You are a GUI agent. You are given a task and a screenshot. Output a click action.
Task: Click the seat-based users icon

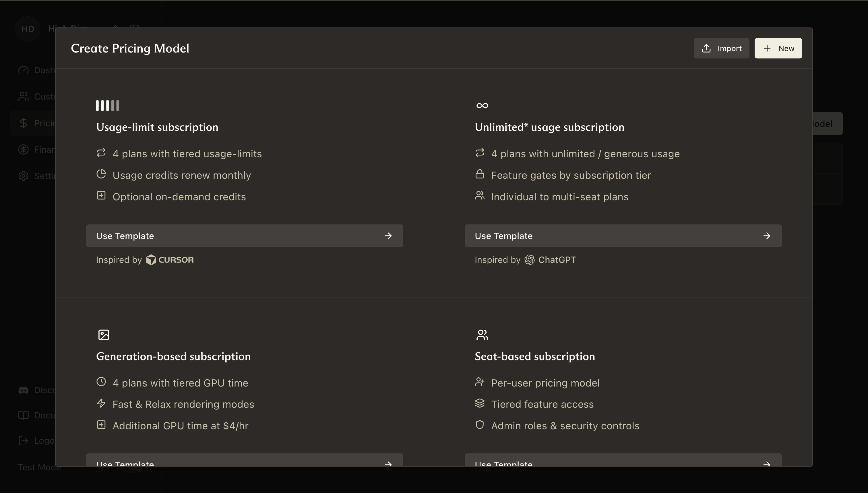click(482, 335)
